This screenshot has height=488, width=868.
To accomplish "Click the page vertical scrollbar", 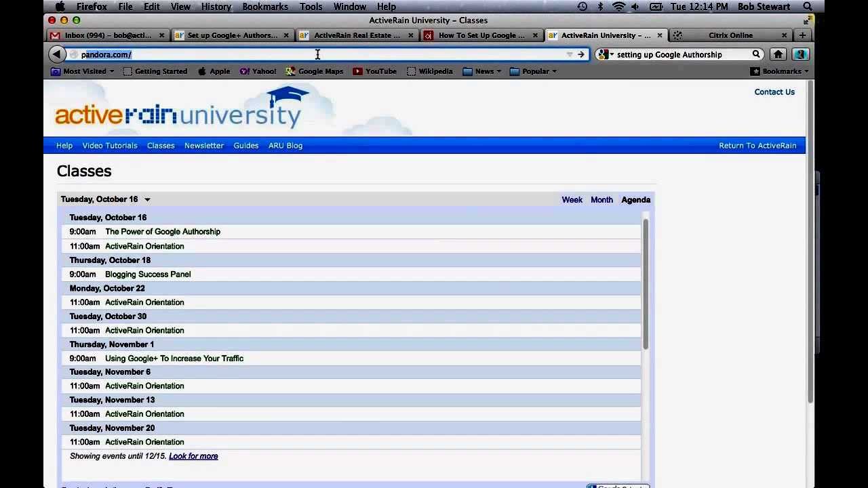I will [810, 243].
